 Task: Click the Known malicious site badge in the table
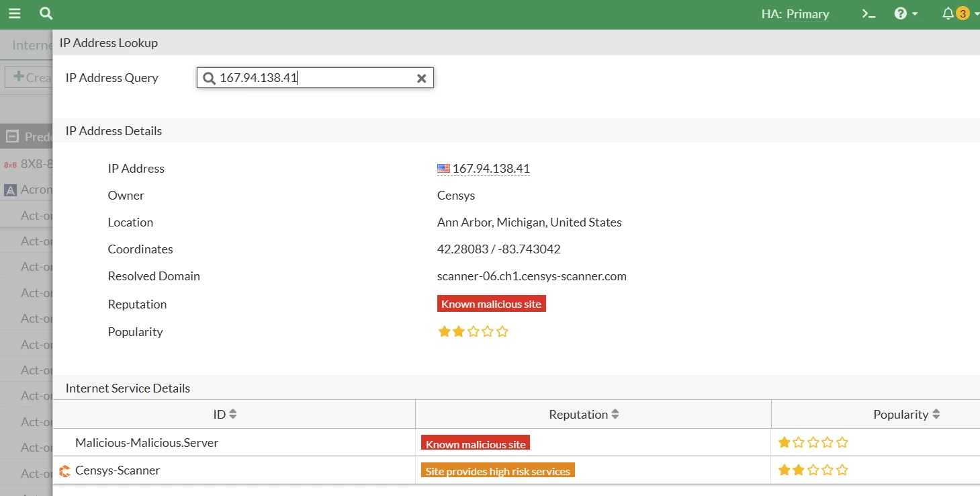pos(476,443)
